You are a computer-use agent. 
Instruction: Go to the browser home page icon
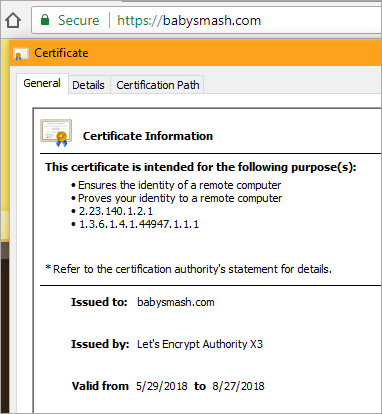coord(13,20)
